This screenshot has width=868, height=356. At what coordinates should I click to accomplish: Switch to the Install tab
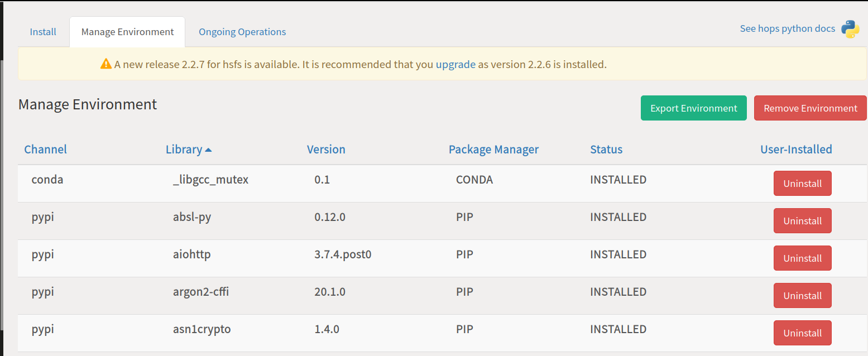(42, 32)
